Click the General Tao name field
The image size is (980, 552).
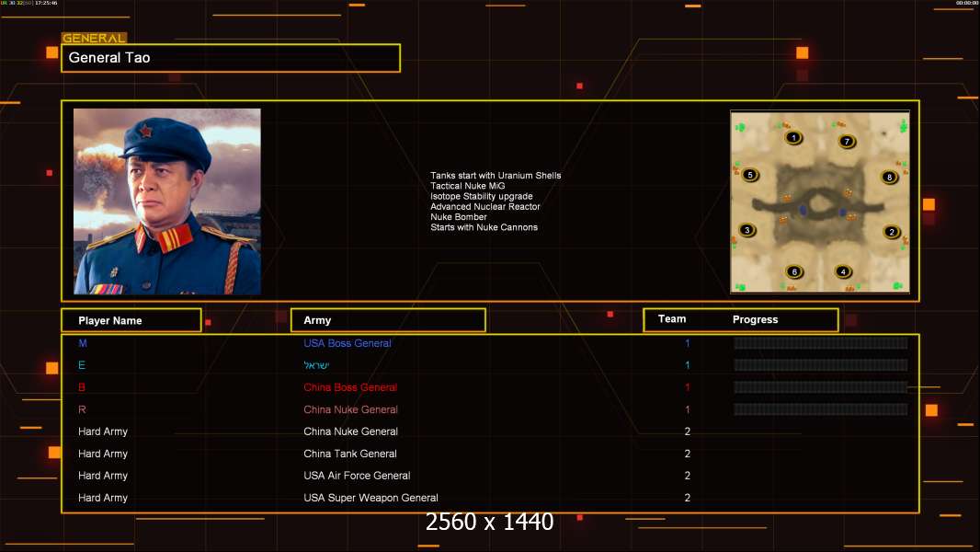231,58
